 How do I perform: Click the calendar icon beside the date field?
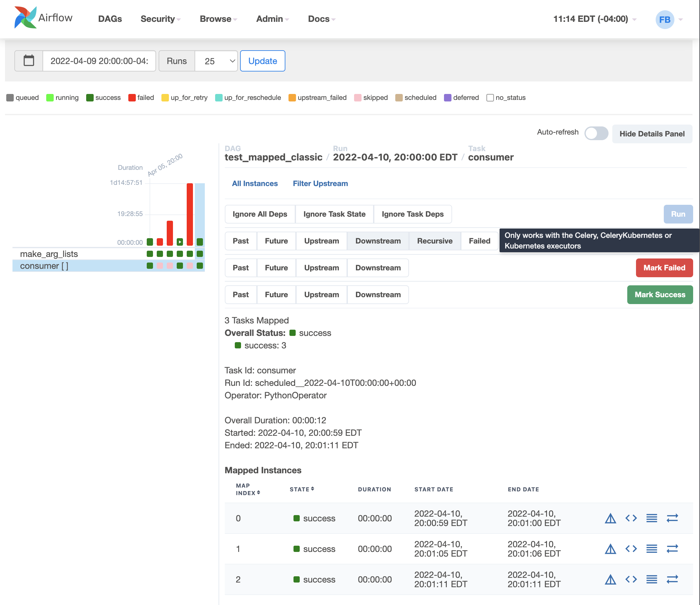(29, 61)
